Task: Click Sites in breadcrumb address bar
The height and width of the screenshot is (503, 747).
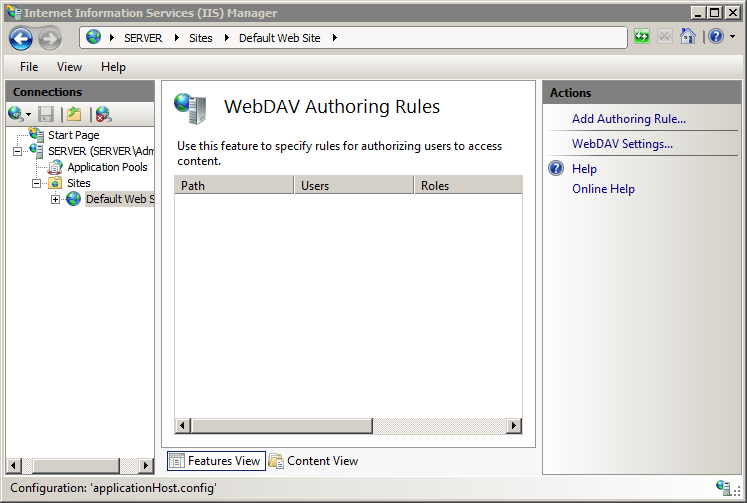Action: coord(201,38)
